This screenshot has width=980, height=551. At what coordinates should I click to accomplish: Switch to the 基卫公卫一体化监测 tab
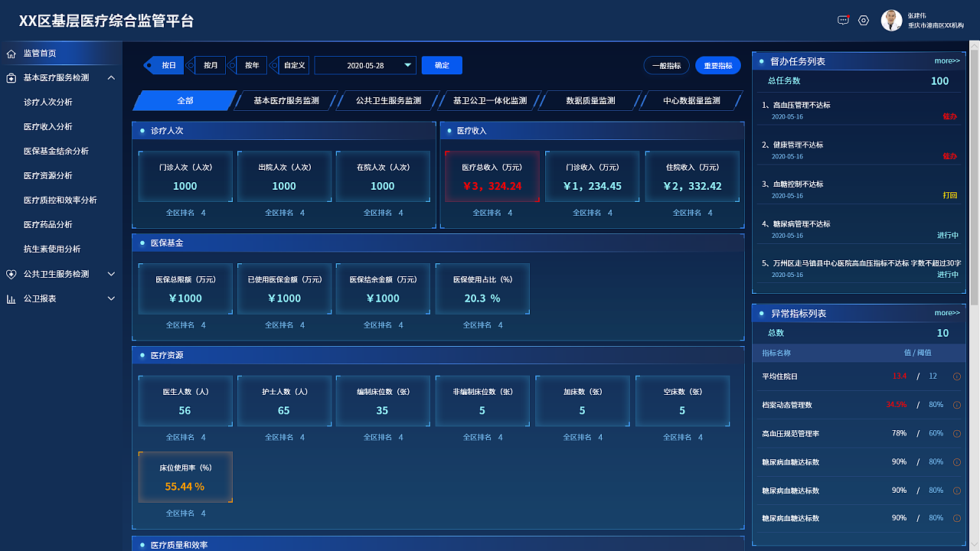[x=490, y=100]
